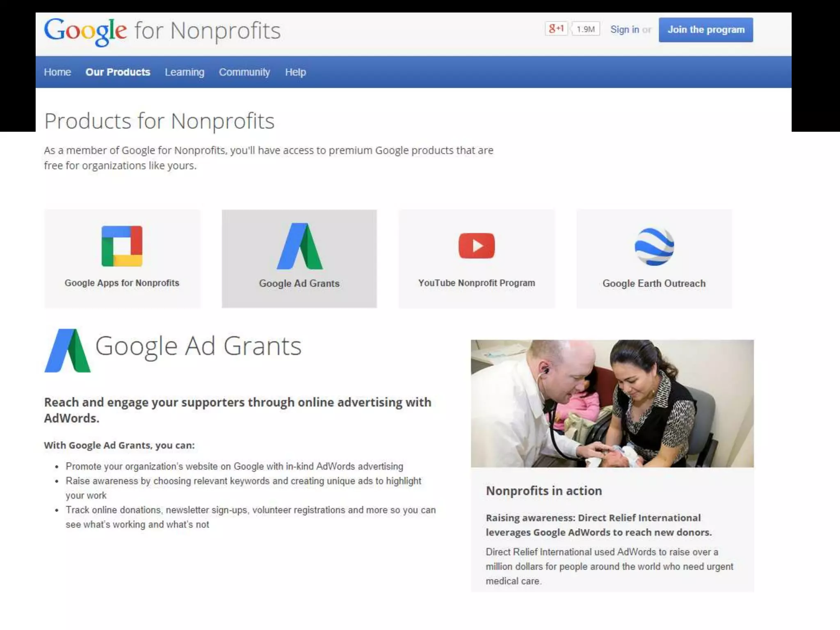Open the Home navigation item

(x=57, y=72)
